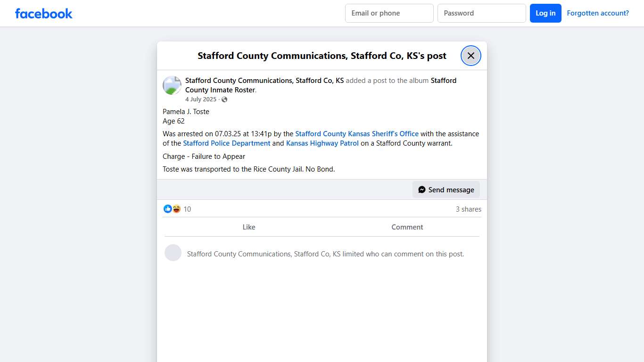Open the 4 July 2025 timestamp

click(201, 99)
